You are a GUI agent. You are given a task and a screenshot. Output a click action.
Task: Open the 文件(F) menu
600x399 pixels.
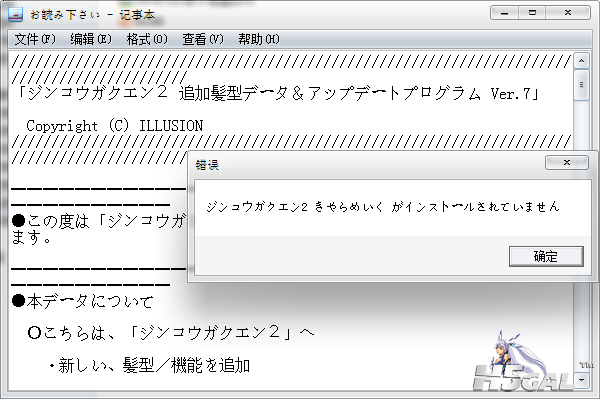point(35,39)
